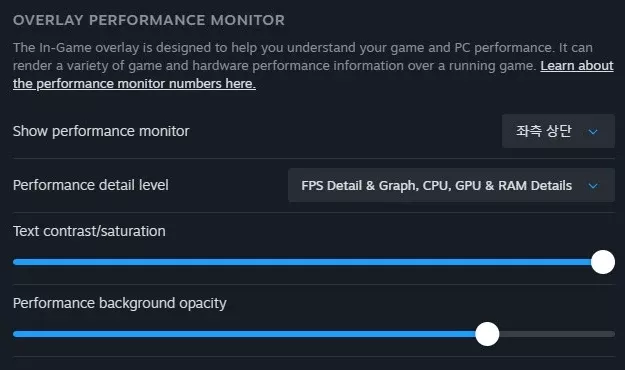Click the In-Game overlay description paragraph
The width and height of the screenshot is (625, 370).
[x=313, y=66]
